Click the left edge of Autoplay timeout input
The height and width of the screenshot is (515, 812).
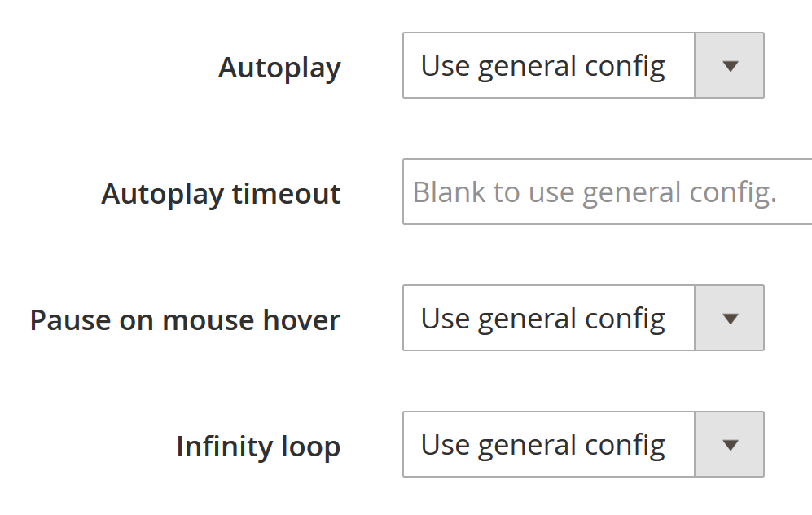[x=407, y=192]
